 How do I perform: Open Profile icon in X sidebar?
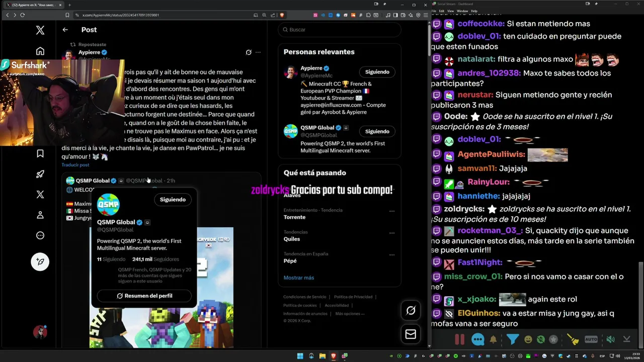pyautogui.click(x=40, y=215)
